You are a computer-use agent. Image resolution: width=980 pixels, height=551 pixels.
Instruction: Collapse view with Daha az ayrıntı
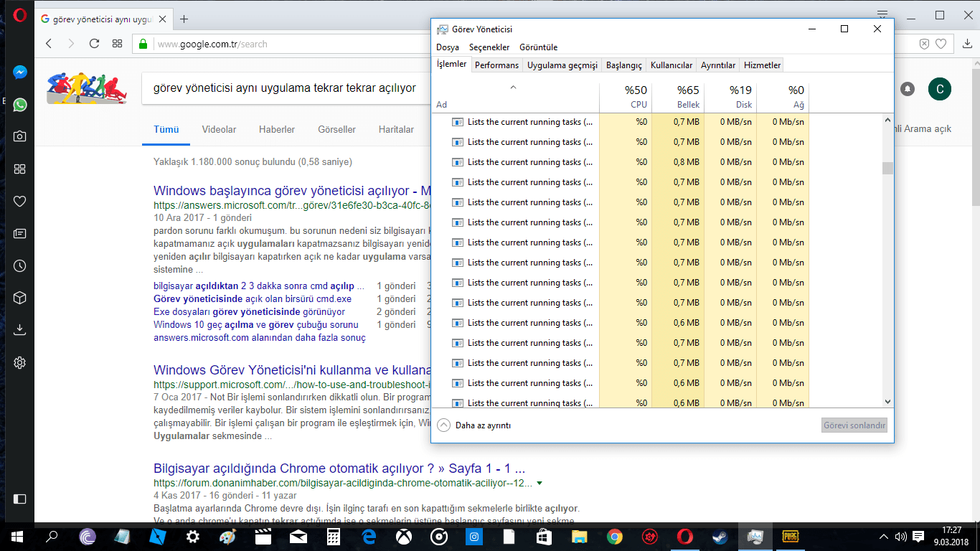474,425
